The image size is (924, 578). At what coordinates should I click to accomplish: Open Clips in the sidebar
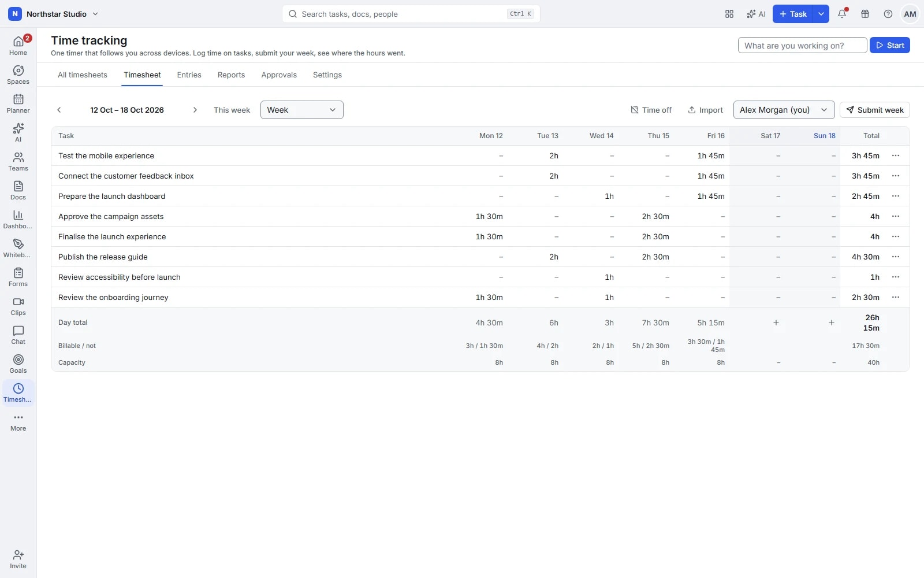click(x=18, y=306)
